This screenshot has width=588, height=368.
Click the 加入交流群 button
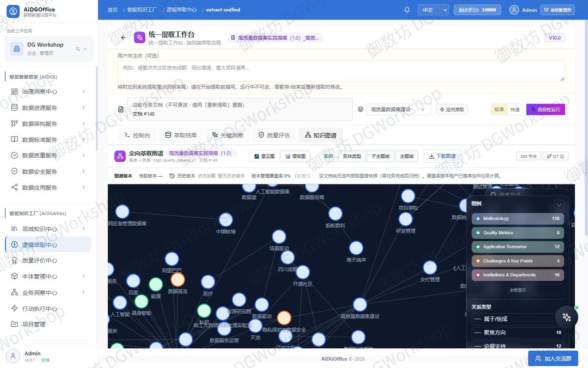coord(553,359)
